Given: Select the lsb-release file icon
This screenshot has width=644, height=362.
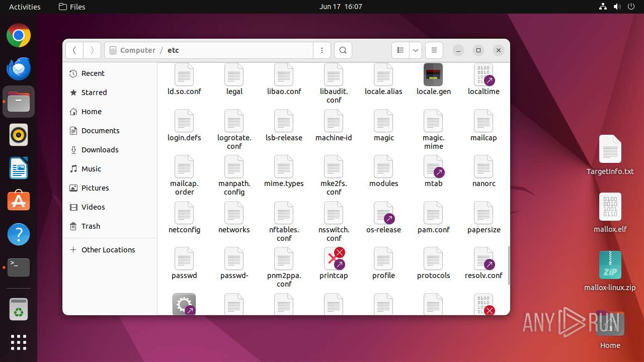Looking at the screenshot, I should [284, 121].
